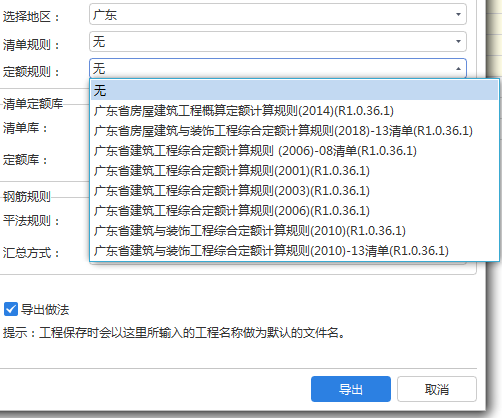Uncheck the 导出做法 checkbox
The height and width of the screenshot is (418, 502).
11,309
